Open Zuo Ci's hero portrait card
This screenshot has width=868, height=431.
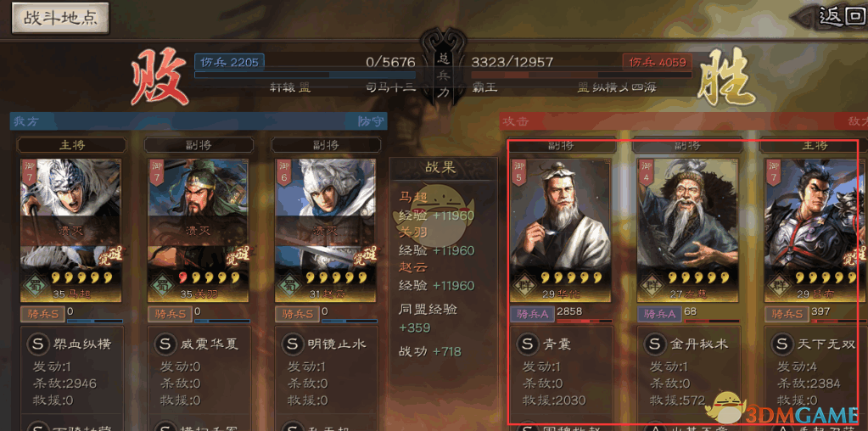coord(688,231)
